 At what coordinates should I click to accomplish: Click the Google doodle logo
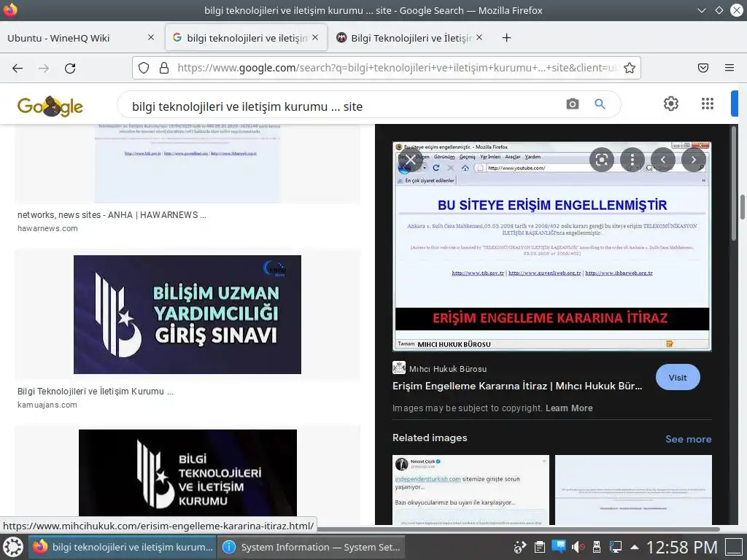(x=50, y=106)
